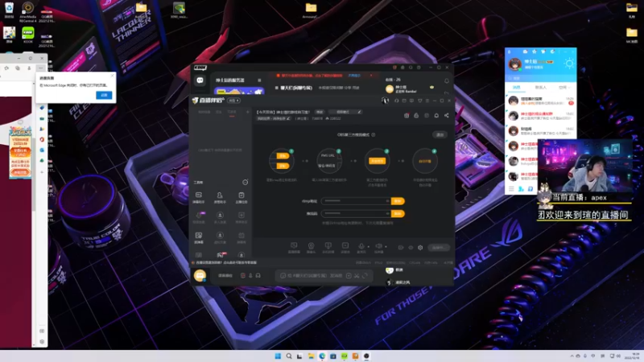This screenshot has width=644, height=362.
Task: Click headset support icon in streaming companion title bar
Action: point(396,101)
